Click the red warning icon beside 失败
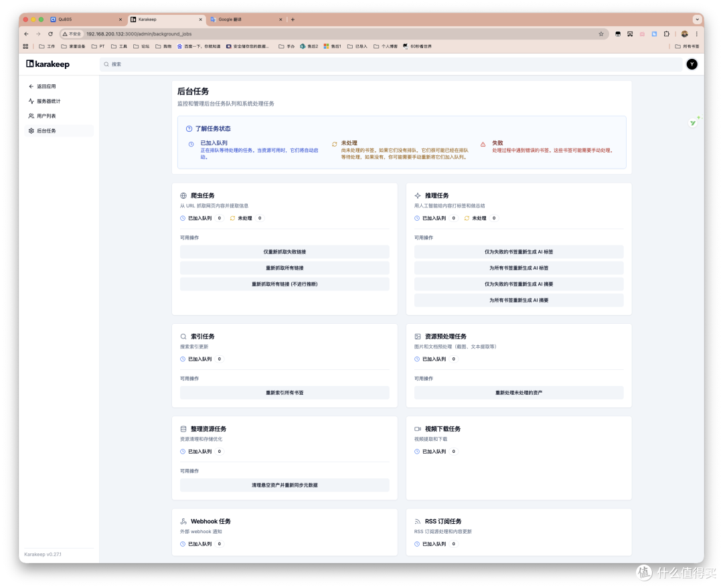 [483, 144]
